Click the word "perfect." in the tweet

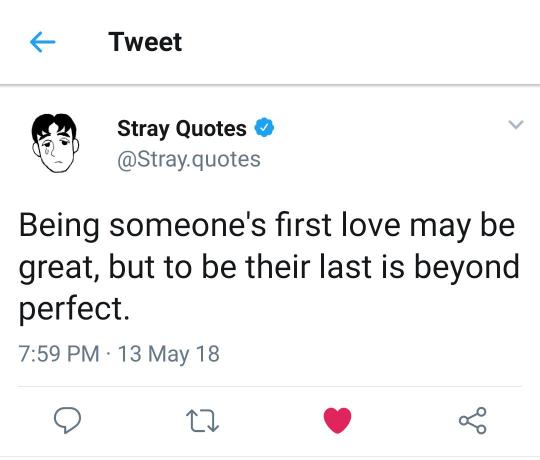coord(74,309)
